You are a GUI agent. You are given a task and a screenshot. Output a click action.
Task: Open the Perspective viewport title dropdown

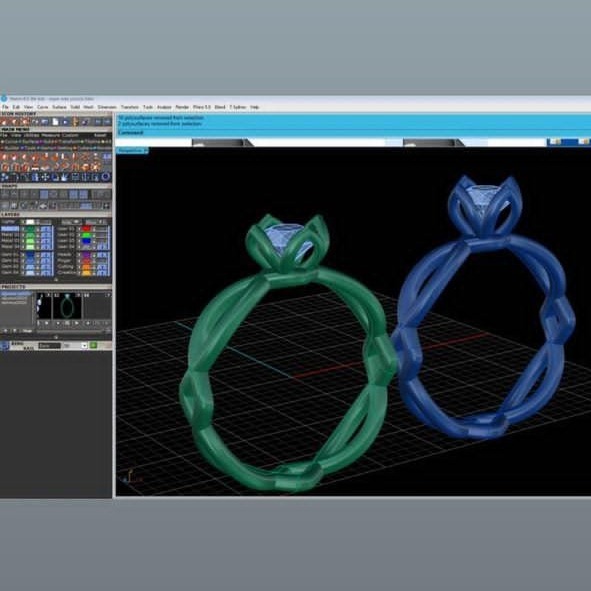click(x=132, y=150)
